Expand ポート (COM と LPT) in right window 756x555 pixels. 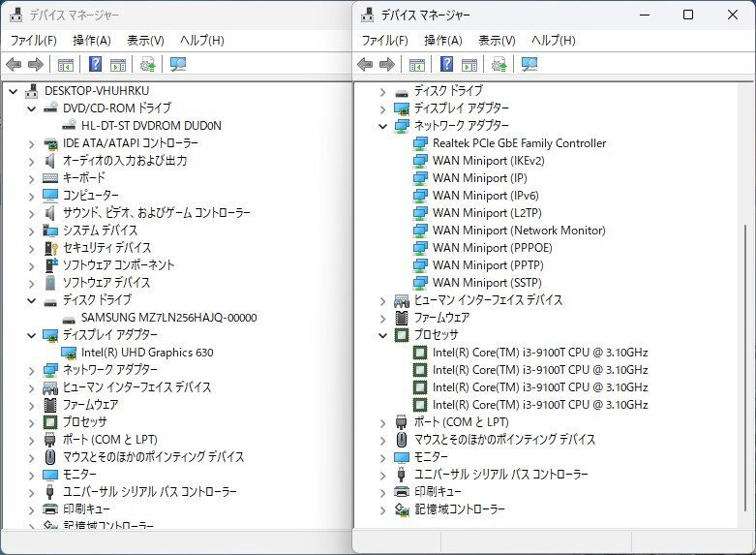[x=382, y=422]
